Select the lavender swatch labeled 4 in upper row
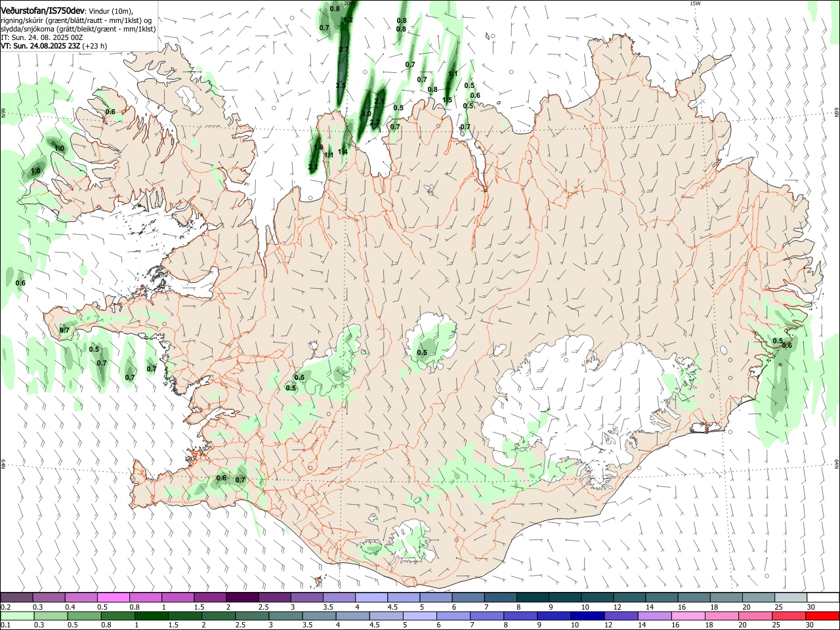 click(371, 597)
